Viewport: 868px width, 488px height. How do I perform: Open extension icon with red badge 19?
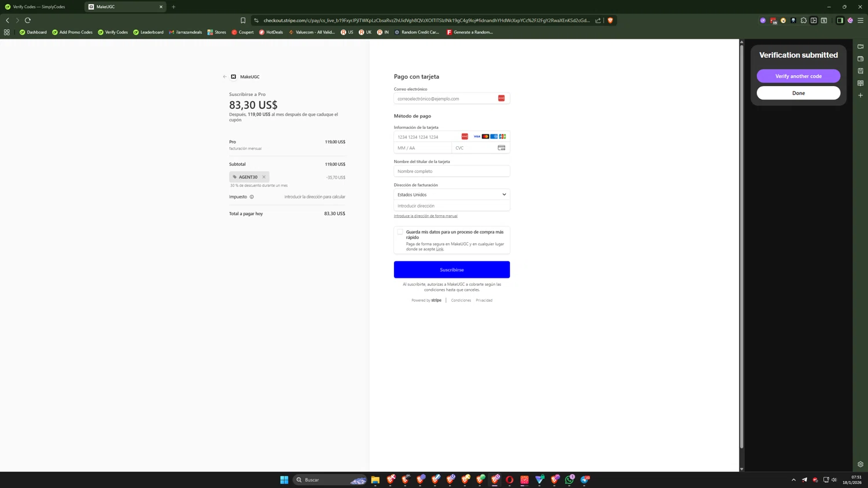point(773,20)
